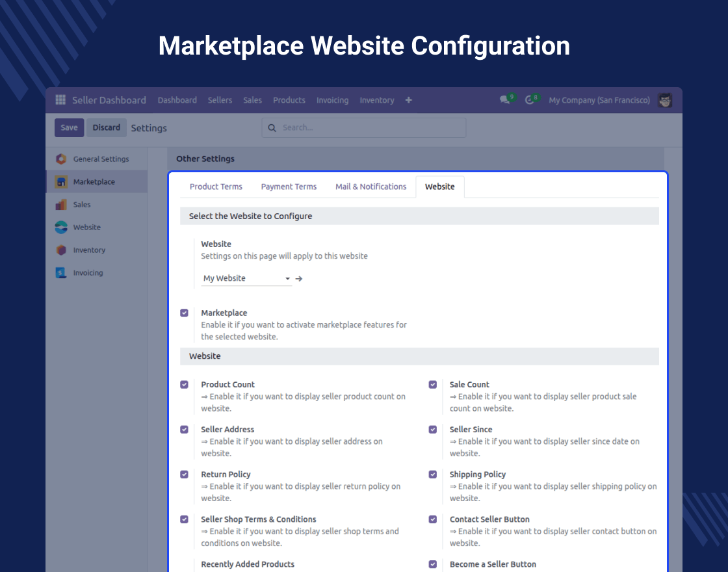Image resolution: width=728 pixels, height=572 pixels.
Task: Click the Invoicing sidebar icon
Action: click(x=61, y=272)
